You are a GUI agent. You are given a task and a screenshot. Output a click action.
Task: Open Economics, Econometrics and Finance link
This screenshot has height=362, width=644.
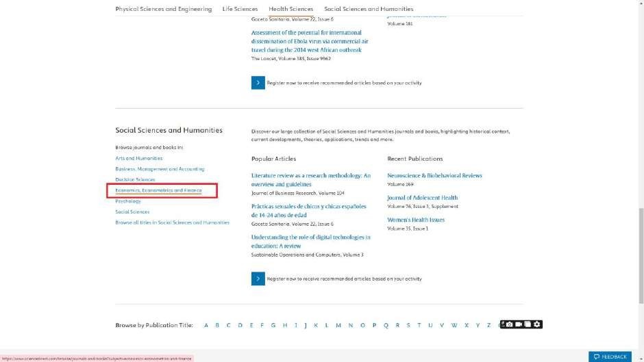tap(158, 190)
